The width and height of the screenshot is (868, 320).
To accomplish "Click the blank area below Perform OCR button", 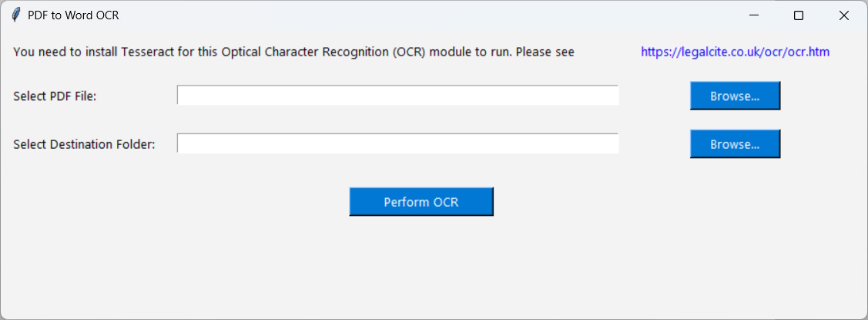I will point(421,266).
